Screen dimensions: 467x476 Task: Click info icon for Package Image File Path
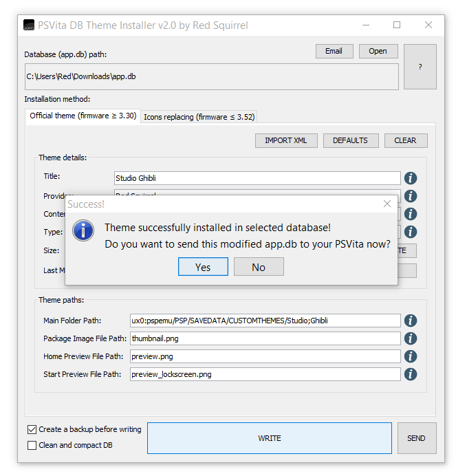(x=411, y=338)
